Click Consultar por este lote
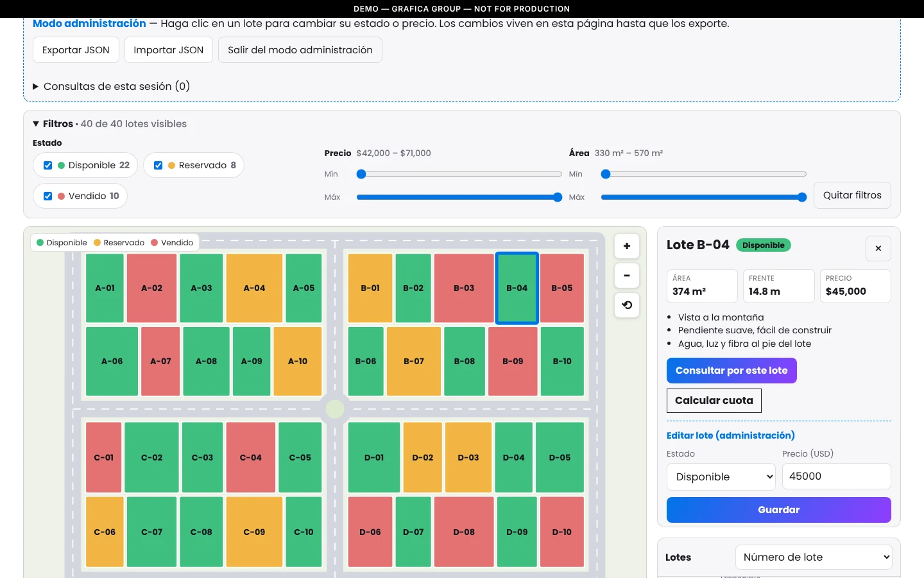 coord(732,371)
